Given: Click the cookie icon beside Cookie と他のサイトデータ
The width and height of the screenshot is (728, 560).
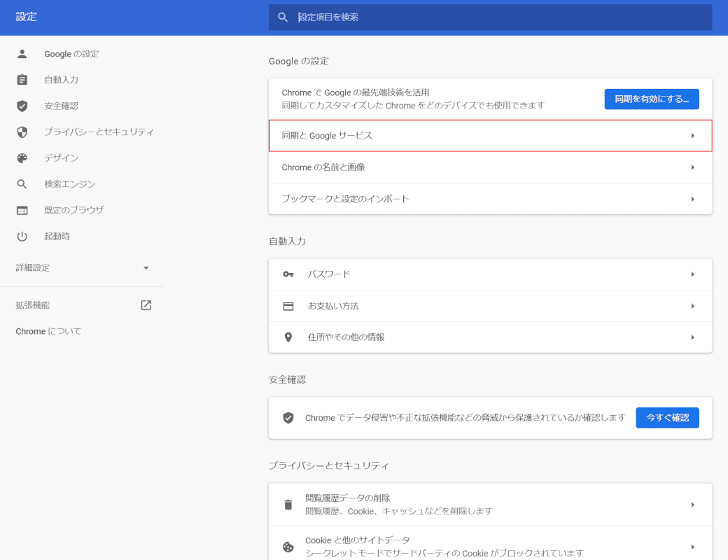Looking at the screenshot, I should 288,547.
